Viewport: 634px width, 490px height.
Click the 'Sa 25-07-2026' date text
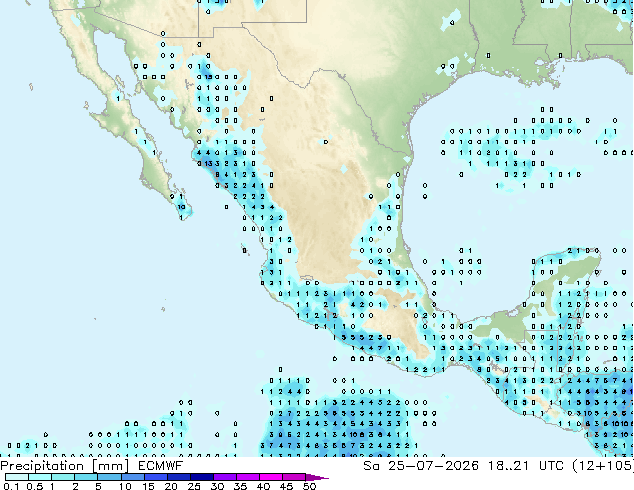421,466
